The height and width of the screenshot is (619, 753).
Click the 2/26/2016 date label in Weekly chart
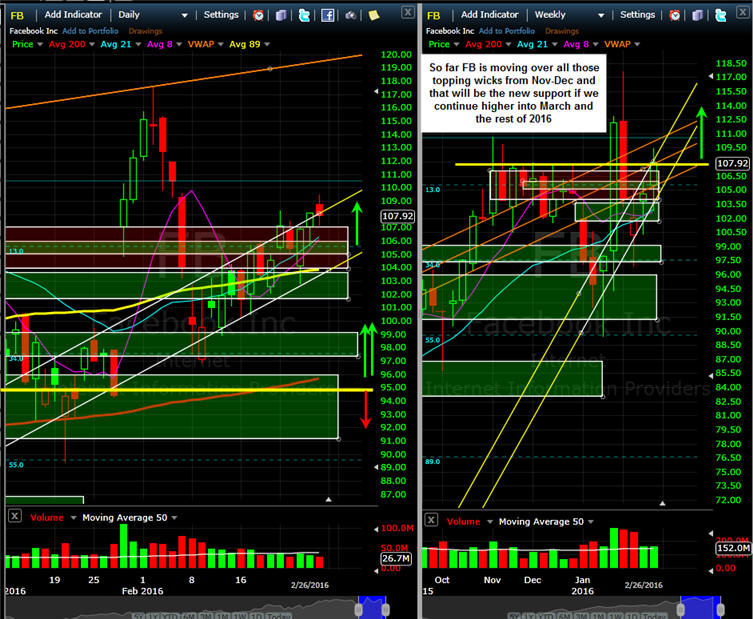(644, 585)
